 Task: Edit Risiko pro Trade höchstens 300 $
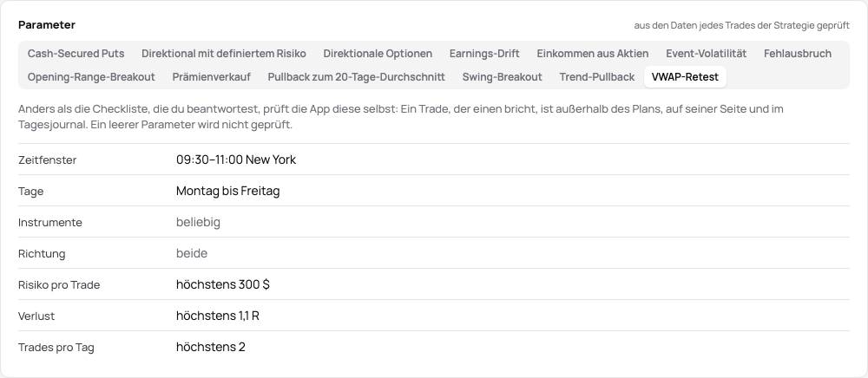pyautogui.click(x=222, y=284)
